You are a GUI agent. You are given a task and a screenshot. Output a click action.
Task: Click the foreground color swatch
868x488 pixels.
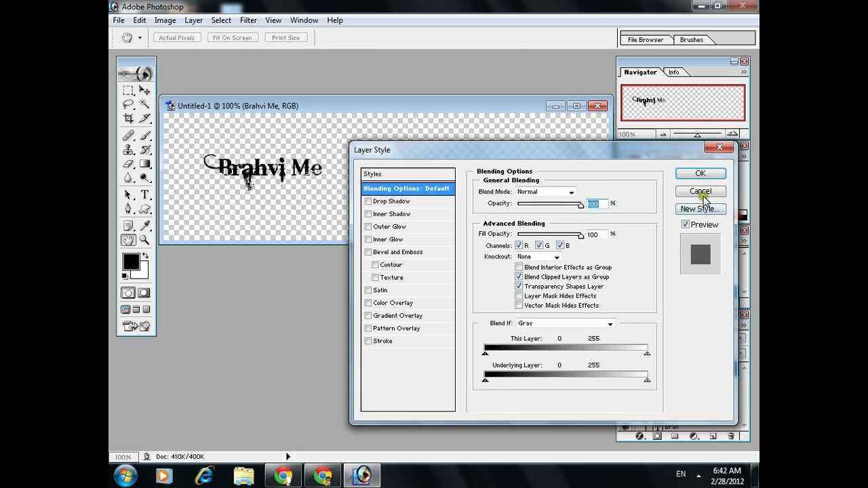point(131,262)
